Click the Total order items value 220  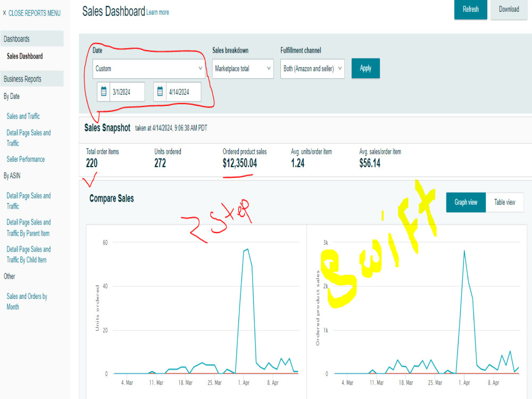click(92, 163)
